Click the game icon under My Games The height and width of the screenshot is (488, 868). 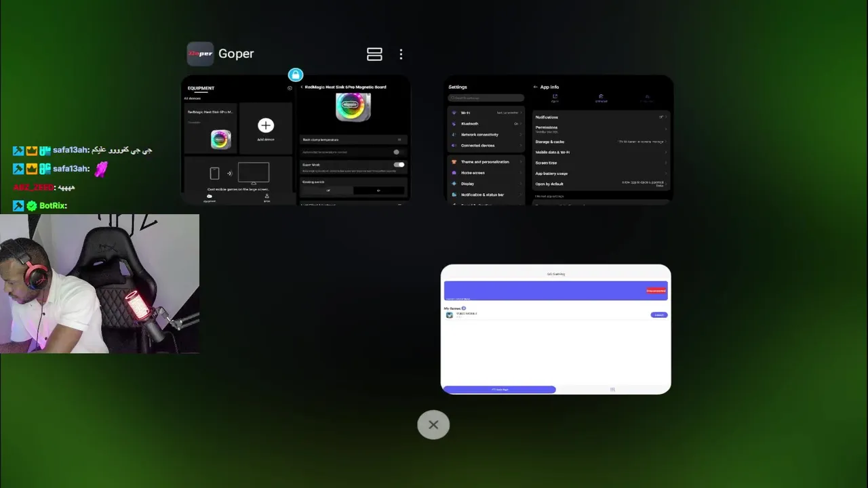click(x=449, y=315)
